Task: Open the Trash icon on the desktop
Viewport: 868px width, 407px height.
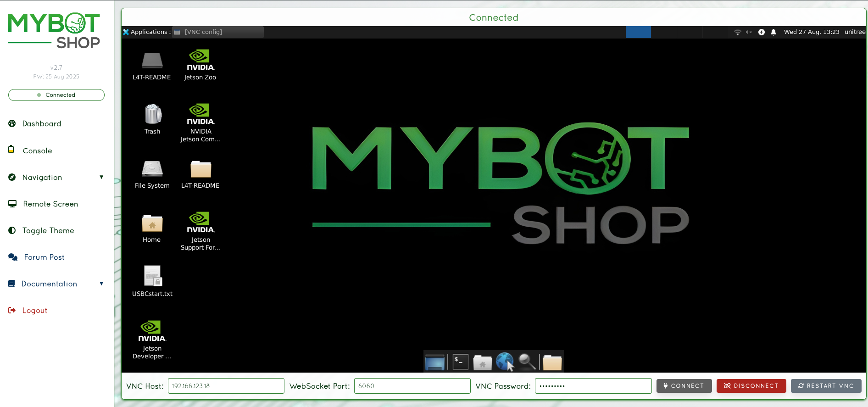Action: tap(152, 115)
